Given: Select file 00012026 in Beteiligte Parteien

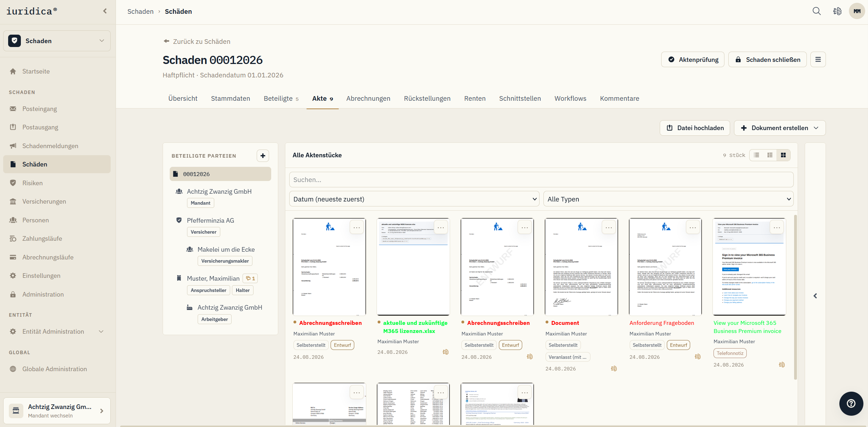Looking at the screenshot, I should (x=220, y=174).
